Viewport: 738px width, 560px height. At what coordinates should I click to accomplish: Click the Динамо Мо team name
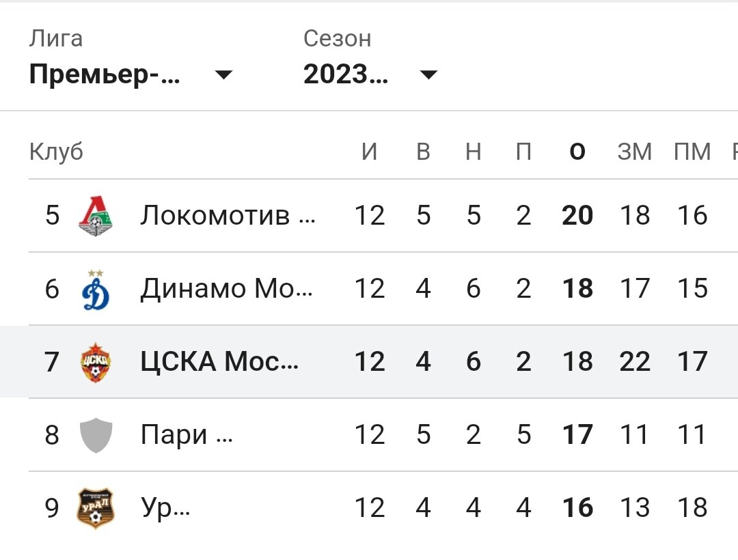225,288
